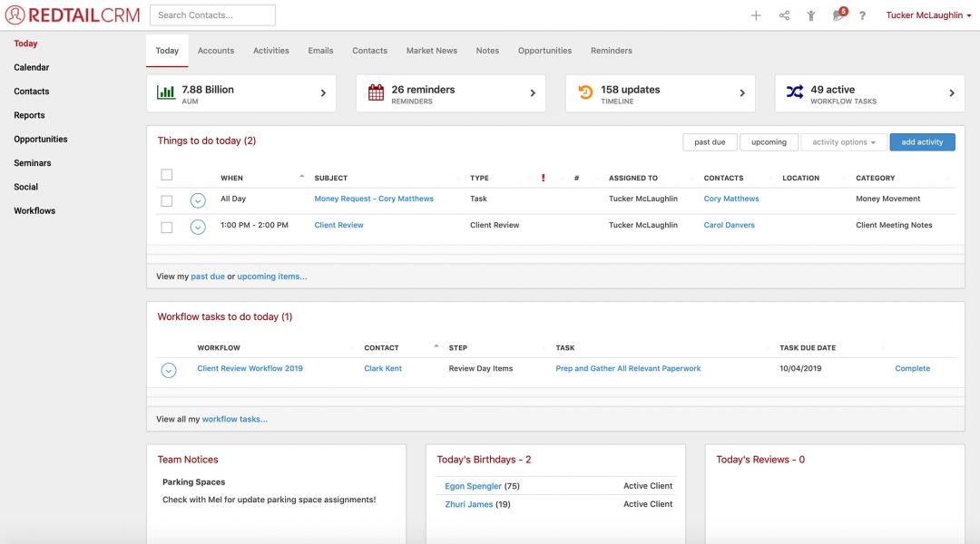This screenshot has height=544, width=980.
Task: Click the Timeline updates icon
Action: pos(586,91)
